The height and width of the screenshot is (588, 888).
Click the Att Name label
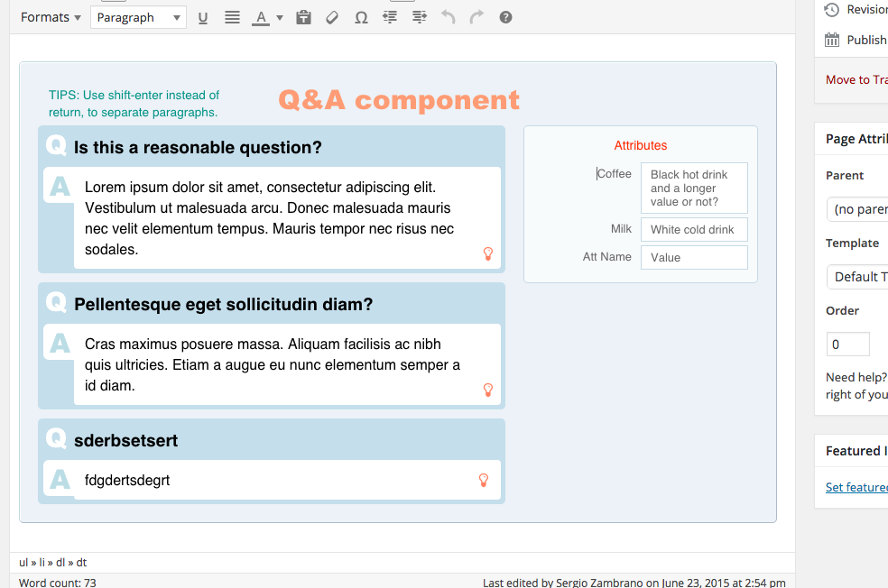(607, 256)
